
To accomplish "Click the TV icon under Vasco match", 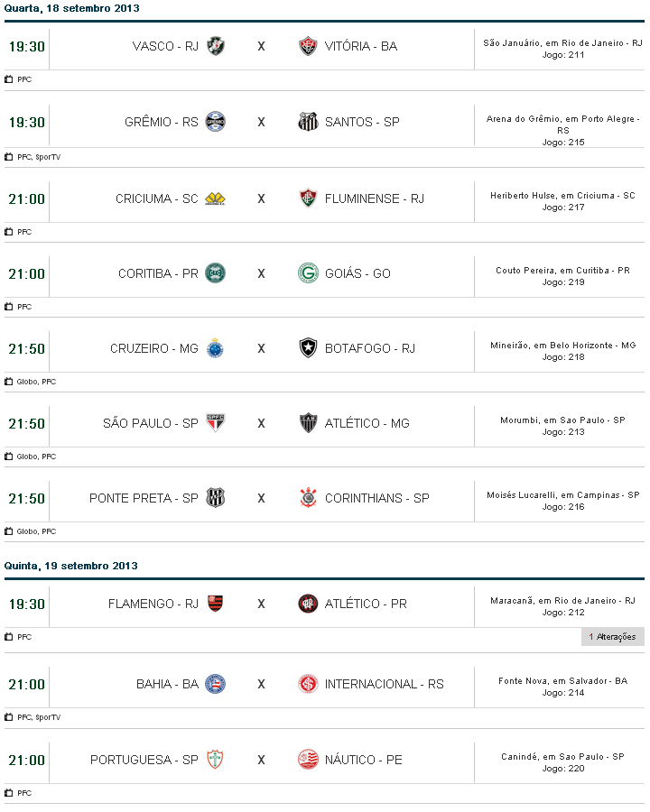I will tap(9, 79).
